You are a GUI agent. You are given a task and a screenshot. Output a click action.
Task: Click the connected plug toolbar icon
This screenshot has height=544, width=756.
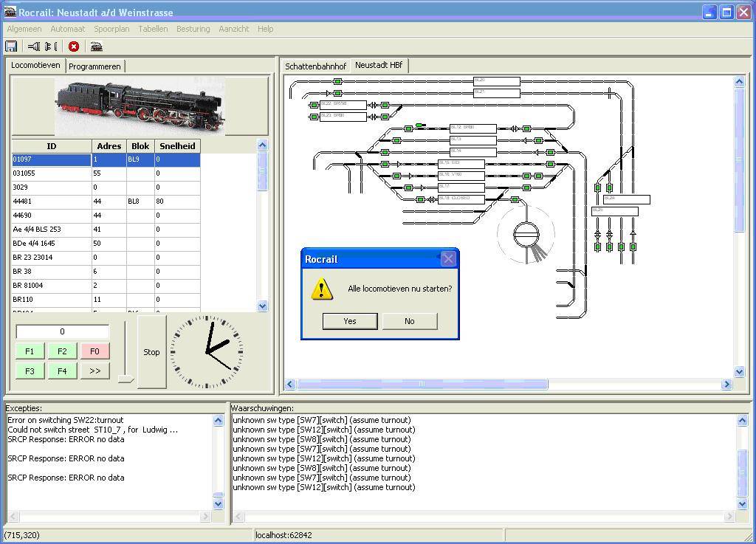[x=34, y=47]
